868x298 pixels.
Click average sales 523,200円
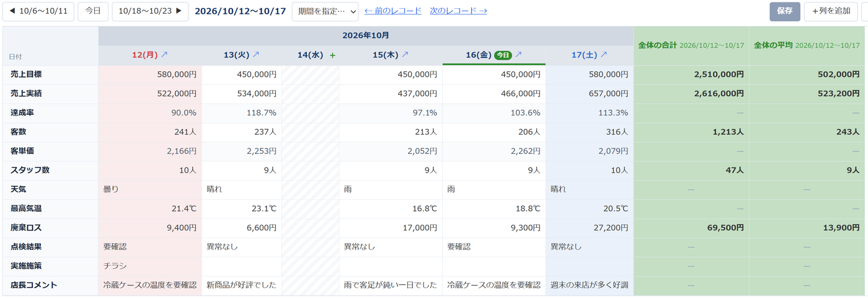pos(807,94)
